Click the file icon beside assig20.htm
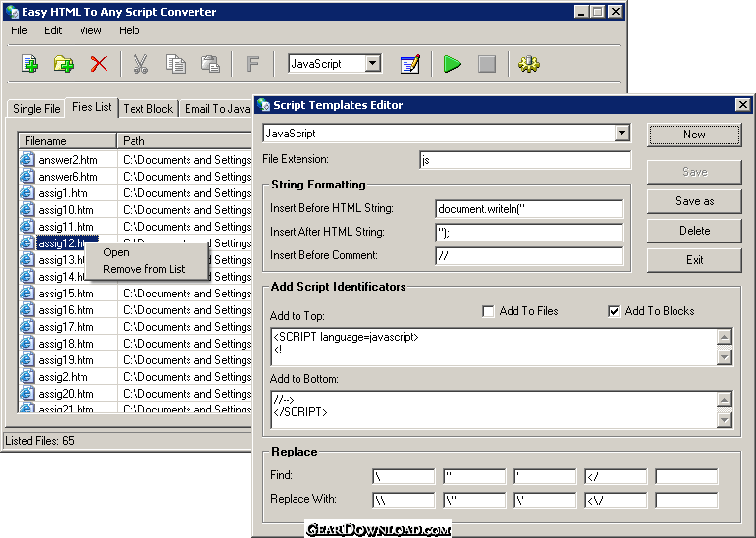This screenshot has height=538, width=756. [x=27, y=394]
